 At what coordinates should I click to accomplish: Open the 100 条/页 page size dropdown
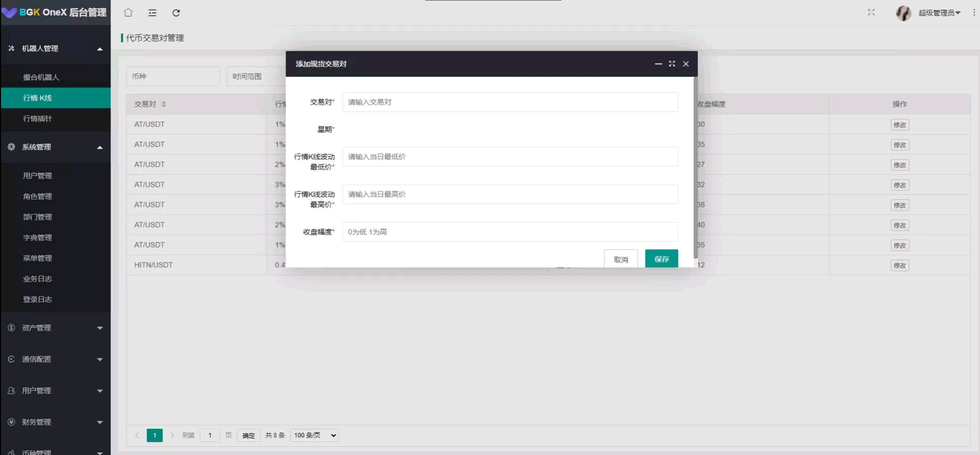click(x=314, y=435)
